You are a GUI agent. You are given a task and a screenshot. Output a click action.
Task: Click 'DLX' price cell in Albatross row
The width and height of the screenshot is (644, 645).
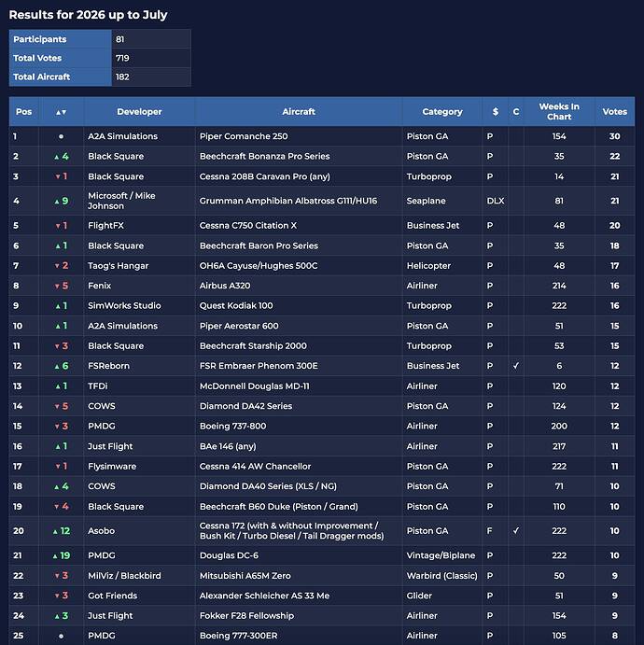point(495,201)
